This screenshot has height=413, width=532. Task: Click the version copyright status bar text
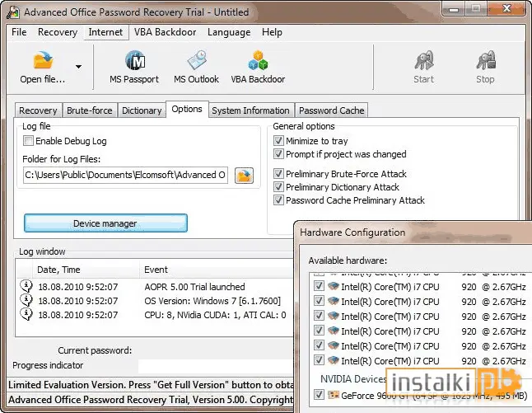click(151, 400)
